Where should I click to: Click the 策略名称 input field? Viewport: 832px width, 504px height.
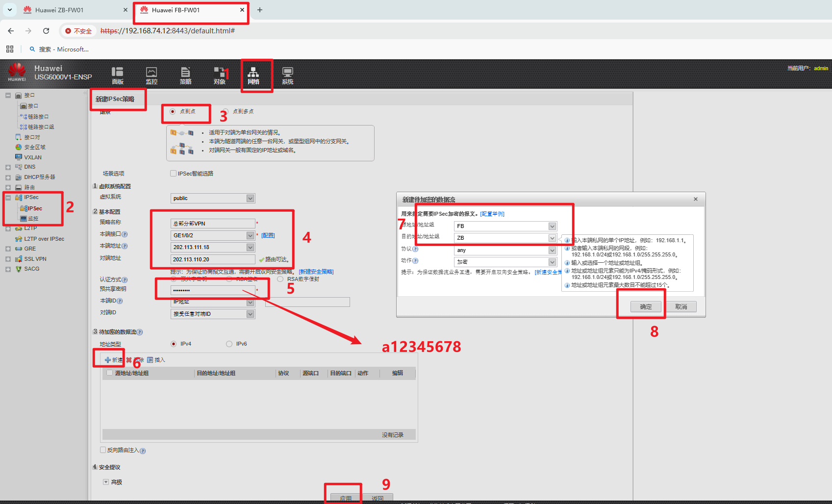pos(212,224)
